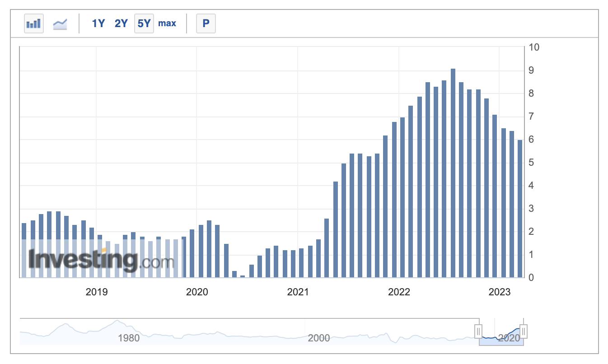Screen dimensions: 608x364
Task: Click the P button in toolbar
Action: pyautogui.click(x=206, y=23)
